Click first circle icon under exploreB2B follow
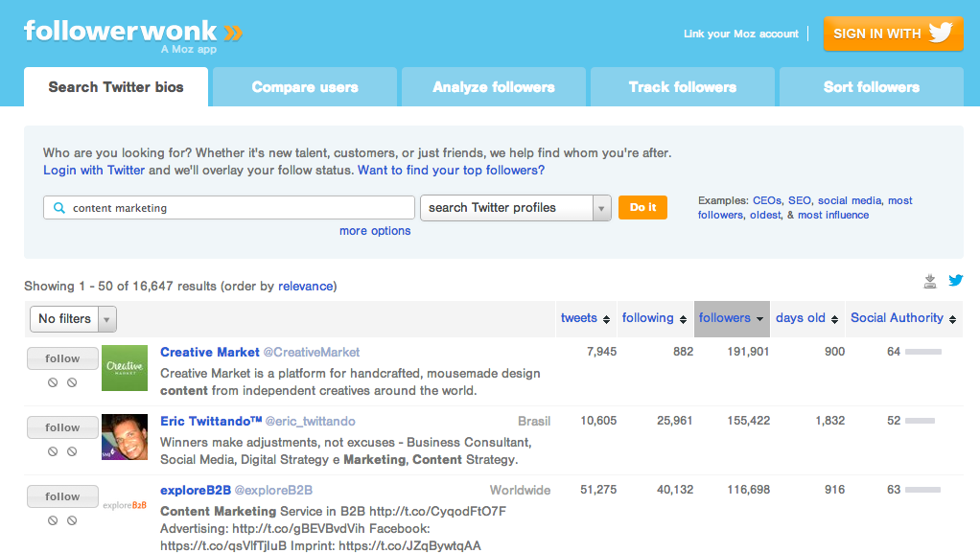 (53, 520)
